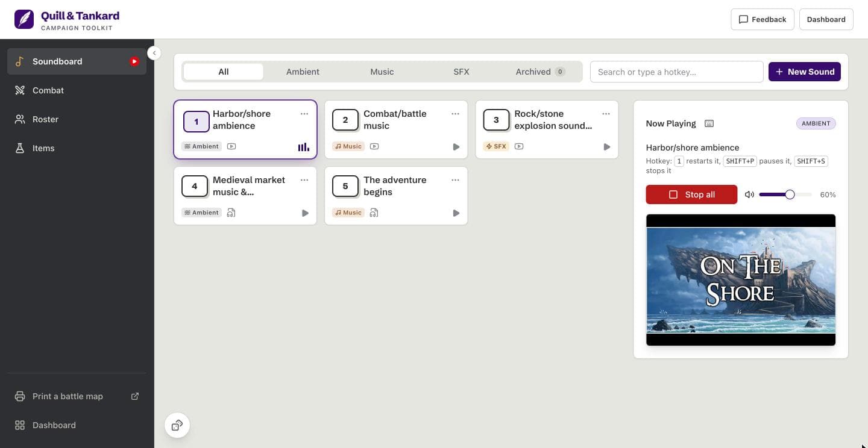Click hotkey badge 4 on Medieval market music
This screenshot has width=868, height=448.
click(195, 186)
